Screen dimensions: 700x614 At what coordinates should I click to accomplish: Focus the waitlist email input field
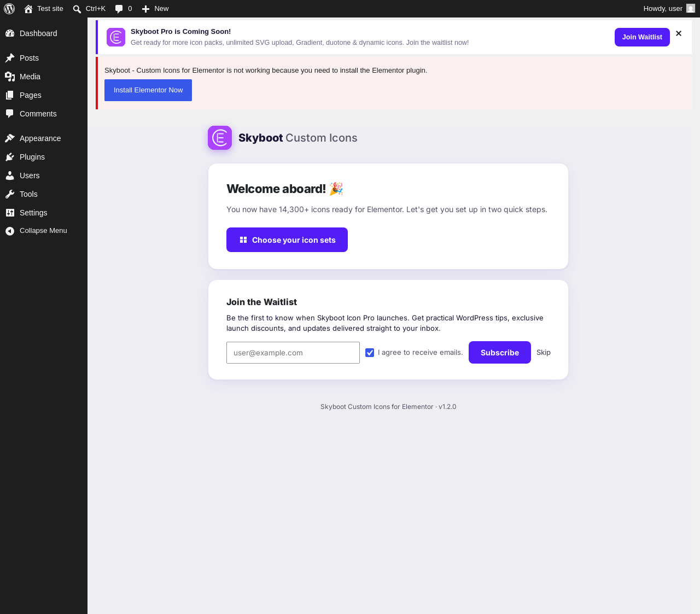coord(293,353)
